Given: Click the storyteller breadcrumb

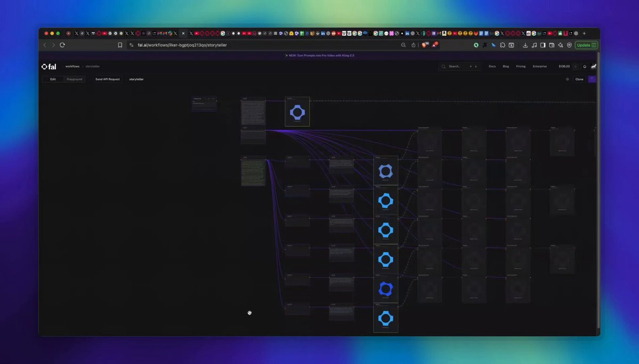Looking at the screenshot, I should click(x=93, y=67).
